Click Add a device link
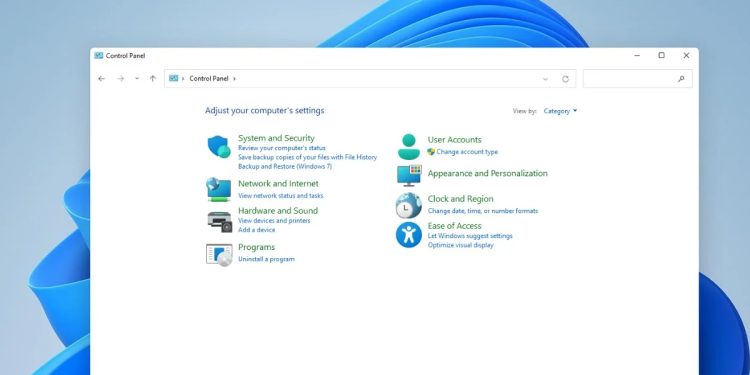750x375 pixels. (x=257, y=230)
